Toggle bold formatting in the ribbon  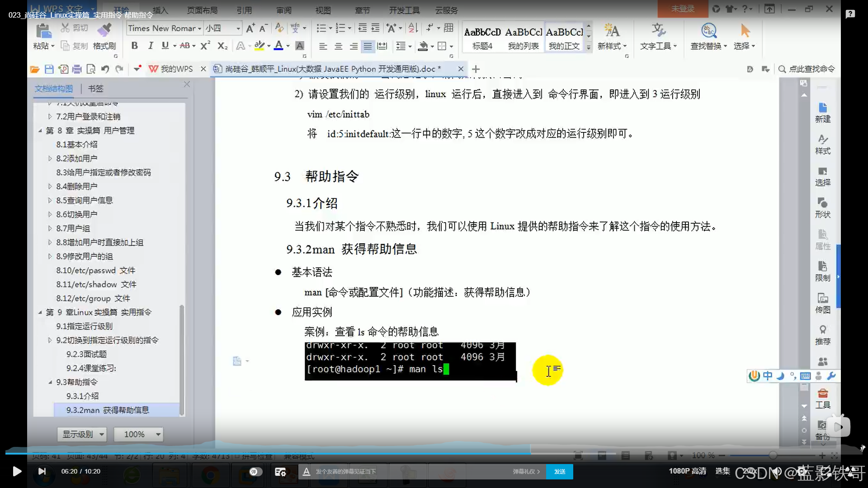[134, 46]
